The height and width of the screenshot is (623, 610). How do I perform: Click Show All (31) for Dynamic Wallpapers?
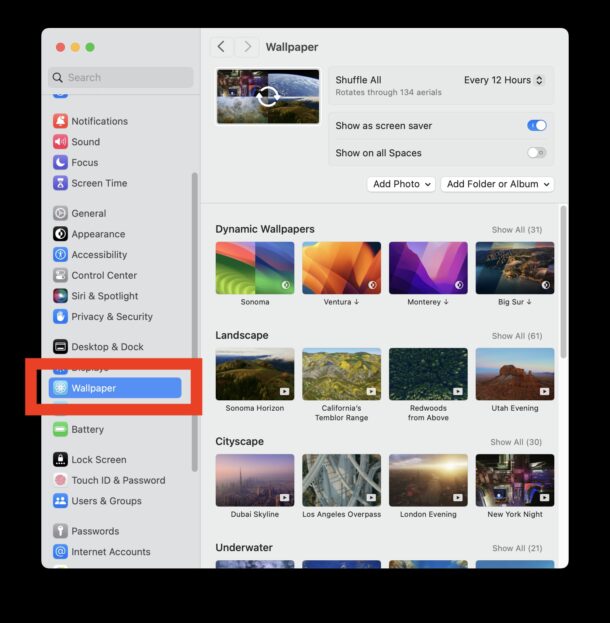(x=516, y=230)
